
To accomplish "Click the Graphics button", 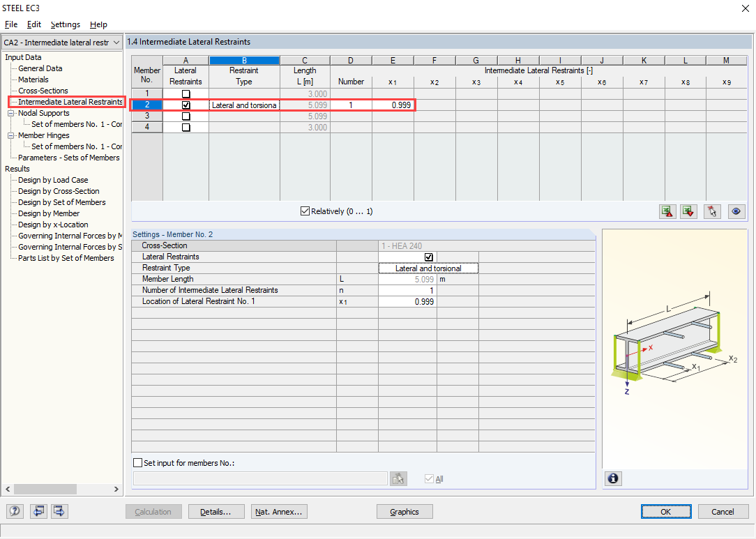I will click(404, 512).
